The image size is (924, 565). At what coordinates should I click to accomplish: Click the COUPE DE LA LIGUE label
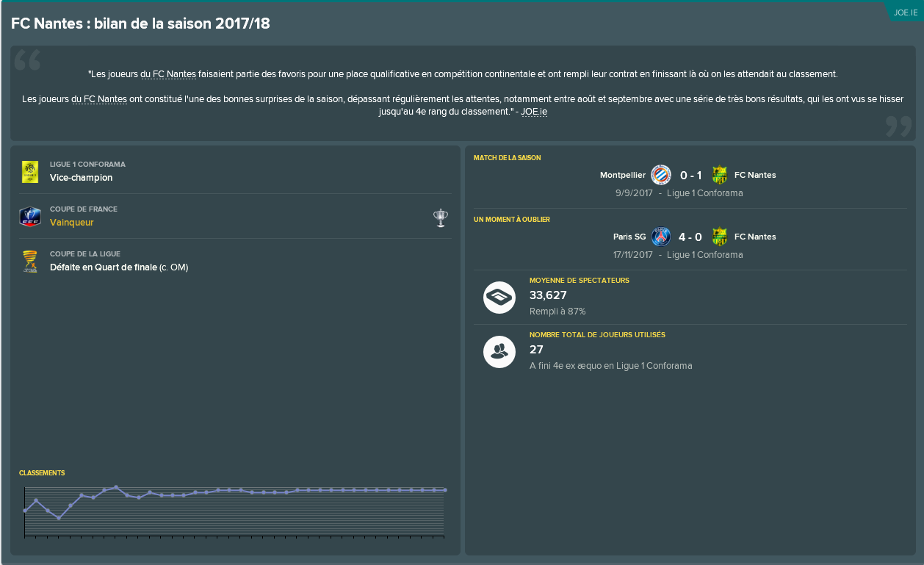(x=85, y=254)
